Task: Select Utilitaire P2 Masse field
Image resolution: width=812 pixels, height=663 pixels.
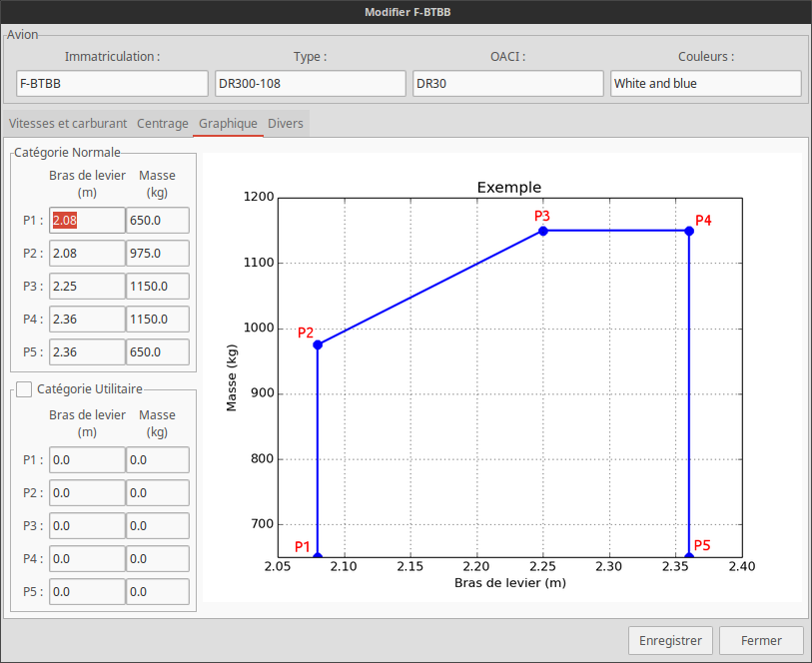Action: coord(158,492)
